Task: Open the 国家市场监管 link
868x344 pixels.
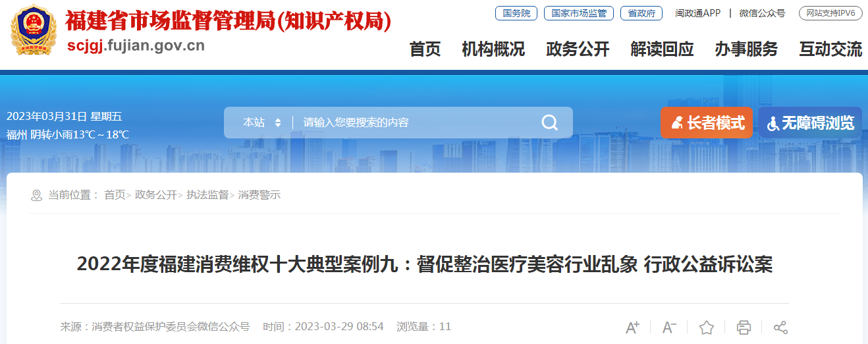Action: (x=579, y=13)
